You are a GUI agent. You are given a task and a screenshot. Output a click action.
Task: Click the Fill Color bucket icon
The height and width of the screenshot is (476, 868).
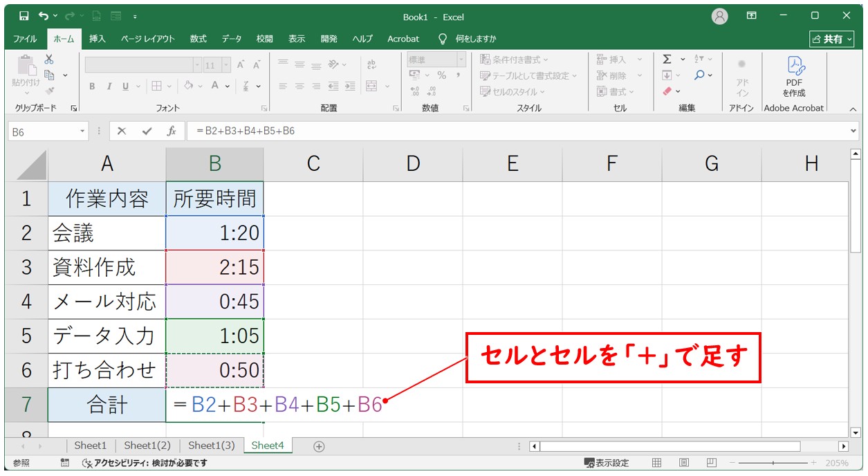point(188,86)
